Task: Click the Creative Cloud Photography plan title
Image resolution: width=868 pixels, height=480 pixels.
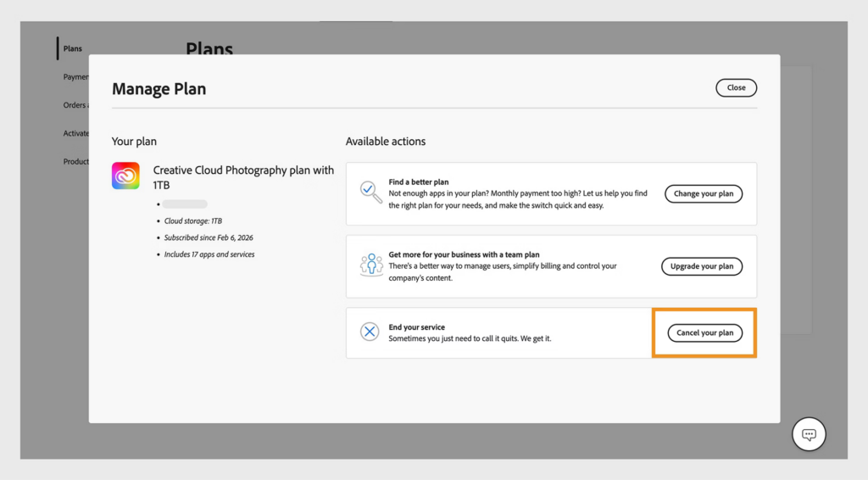Action: click(x=243, y=177)
